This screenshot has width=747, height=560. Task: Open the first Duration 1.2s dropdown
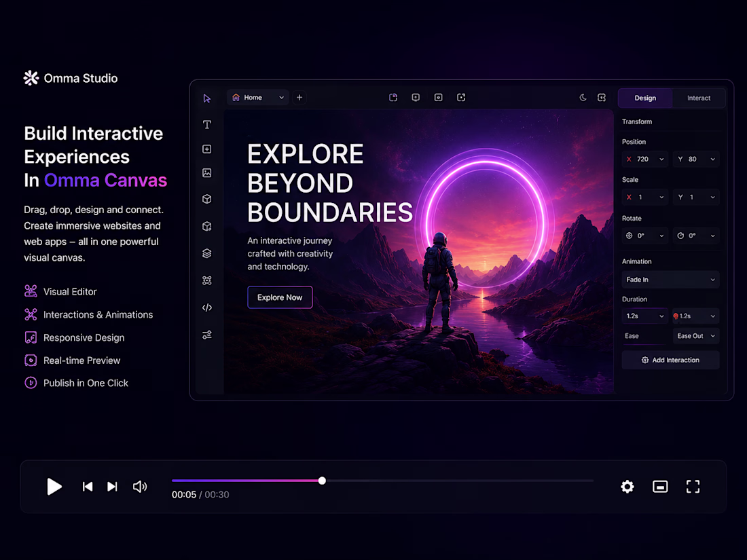(644, 316)
